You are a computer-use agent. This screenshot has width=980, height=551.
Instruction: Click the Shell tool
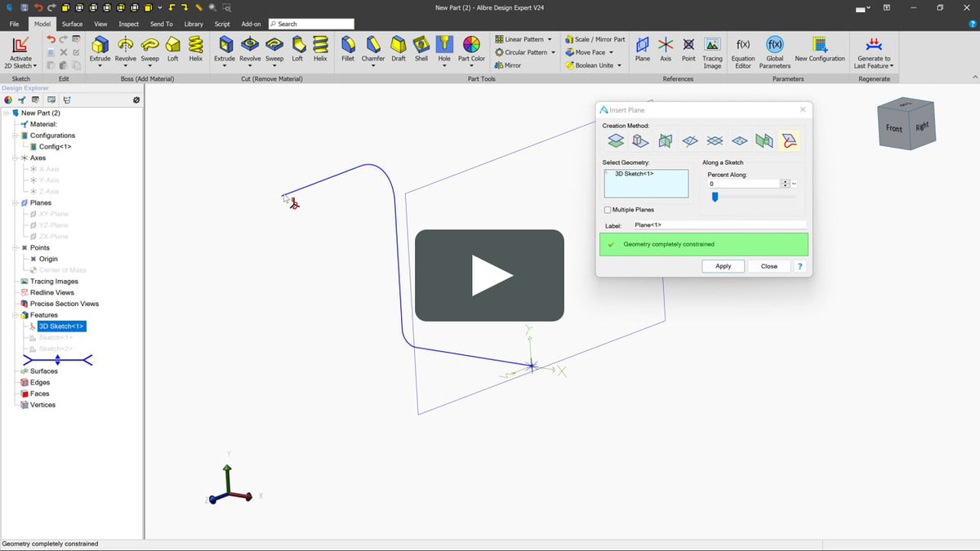(421, 47)
